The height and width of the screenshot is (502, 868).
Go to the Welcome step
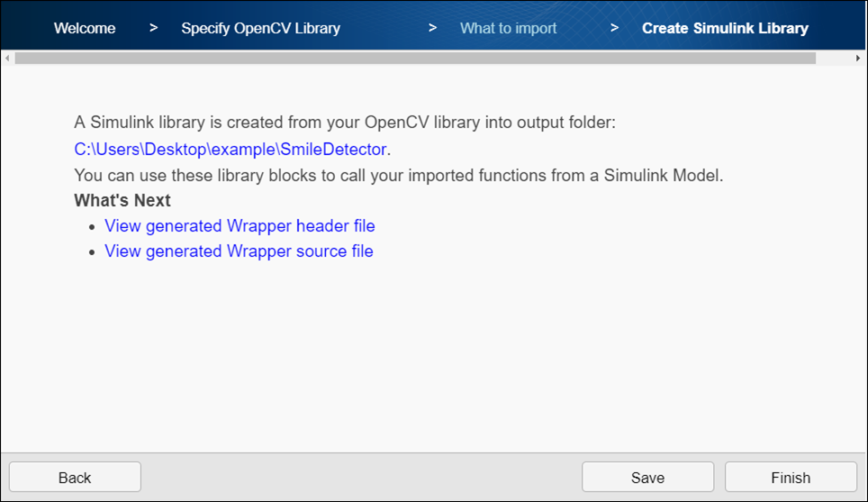(85, 28)
